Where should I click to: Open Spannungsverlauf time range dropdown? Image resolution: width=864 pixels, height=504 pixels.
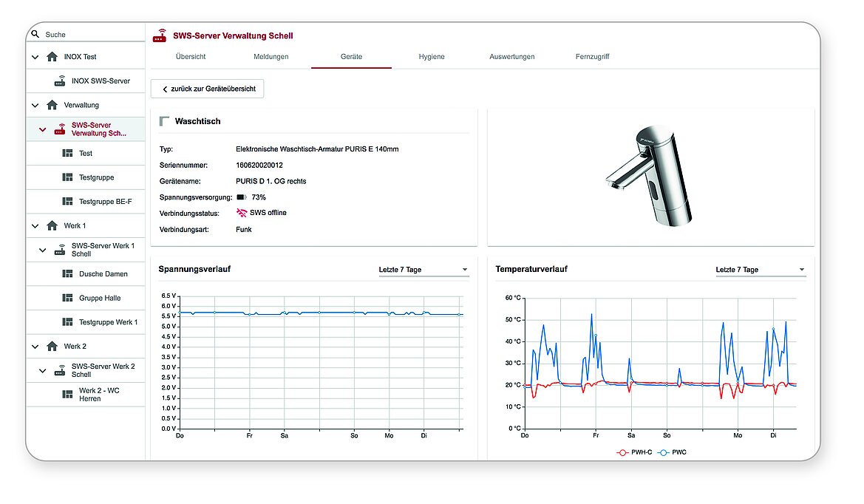pyautogui.click(x=423, y=270)
